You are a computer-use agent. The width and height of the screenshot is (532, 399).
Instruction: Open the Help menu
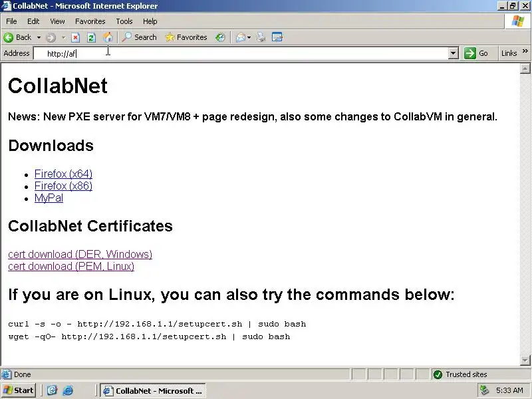click(150, 21)
